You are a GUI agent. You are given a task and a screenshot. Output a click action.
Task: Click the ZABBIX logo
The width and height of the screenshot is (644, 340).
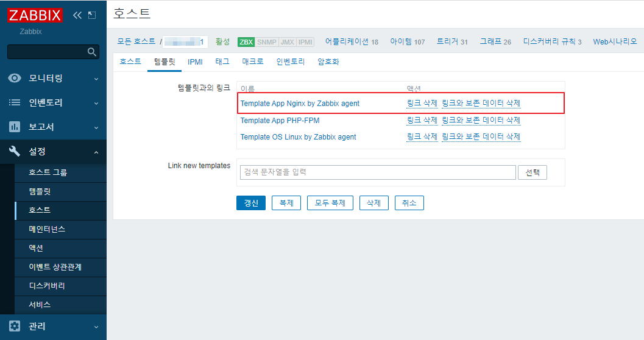[35, 16]
